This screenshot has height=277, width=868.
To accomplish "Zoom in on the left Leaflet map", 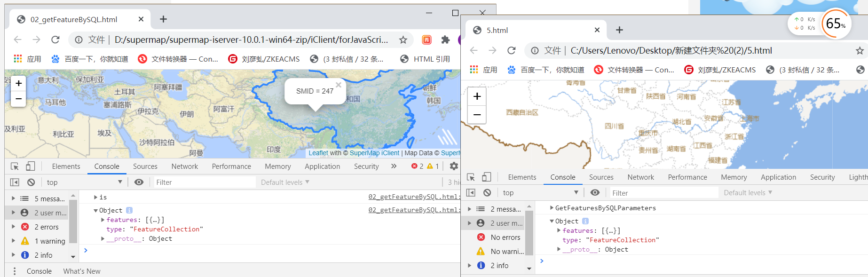I will 18,83.
